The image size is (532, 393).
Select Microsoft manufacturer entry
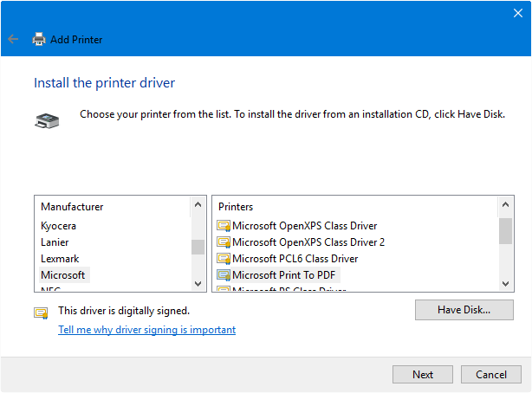[63, 275]
